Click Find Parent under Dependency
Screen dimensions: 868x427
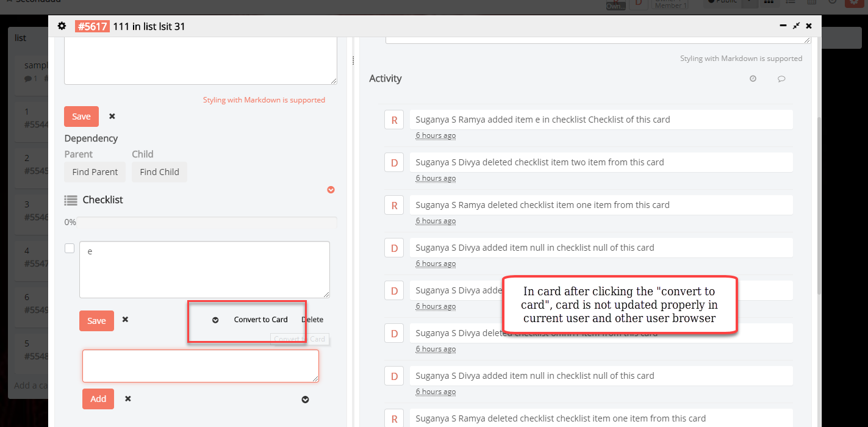point(95,172)
